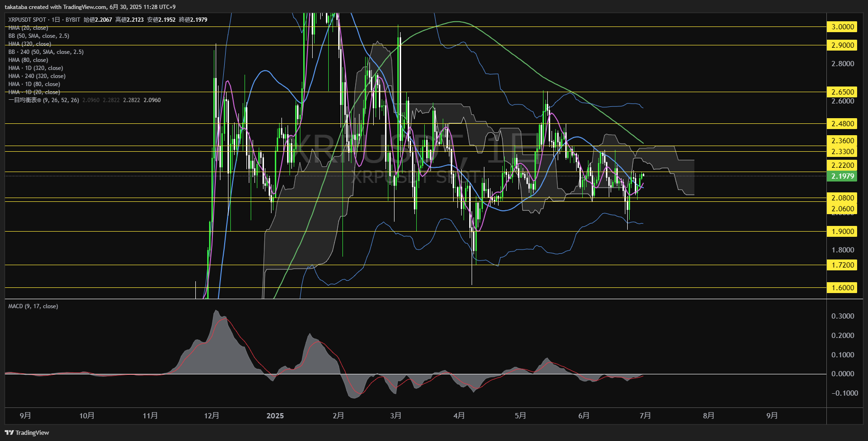Select the 3月 time axis label
This screenshot has height=441, width=868.
[395, 415]
